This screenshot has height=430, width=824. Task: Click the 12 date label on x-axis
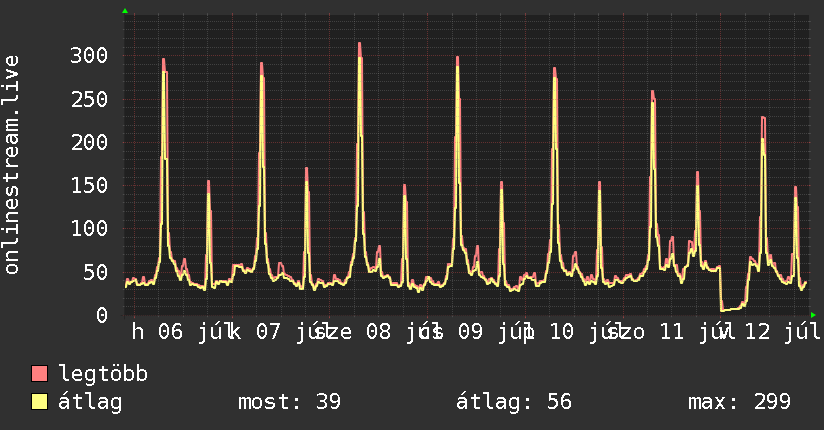pos(758,332)
